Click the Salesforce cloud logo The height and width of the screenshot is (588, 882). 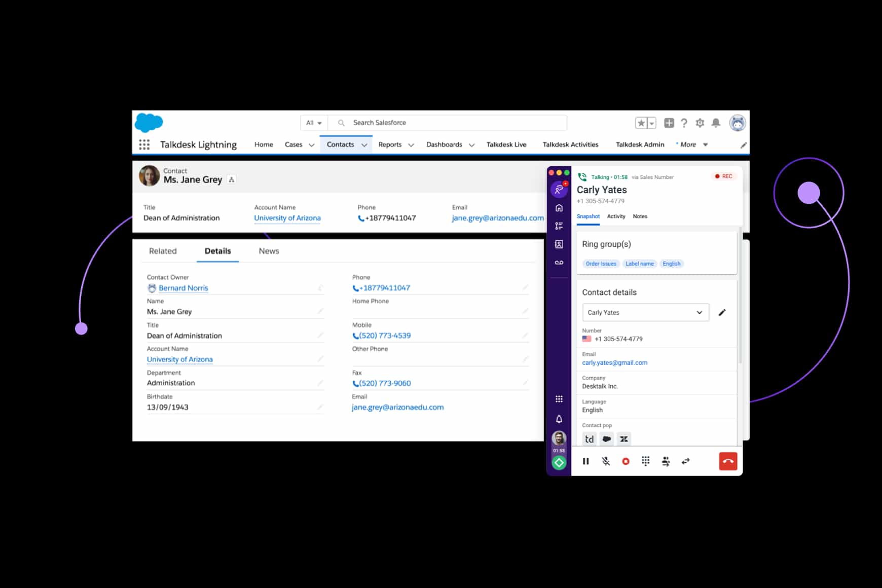click(x=149, y=123)
